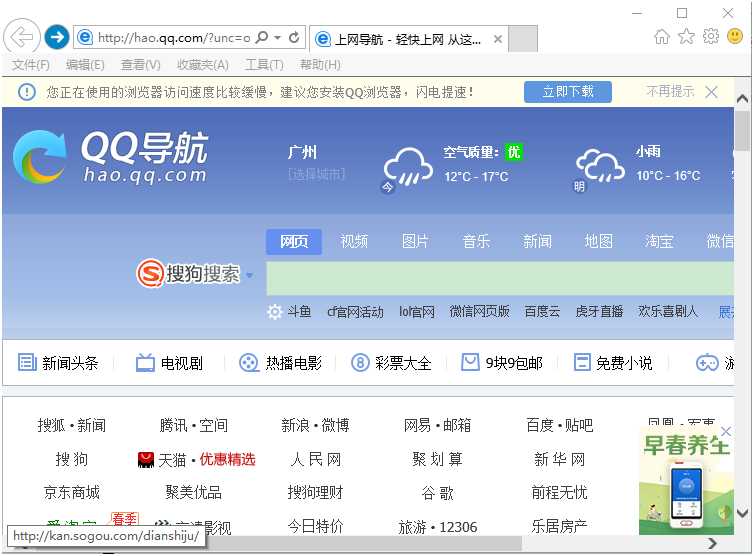754x556 pixels.
Task: Switch to 新闻 search tab
Action: [x=537, y=241]
